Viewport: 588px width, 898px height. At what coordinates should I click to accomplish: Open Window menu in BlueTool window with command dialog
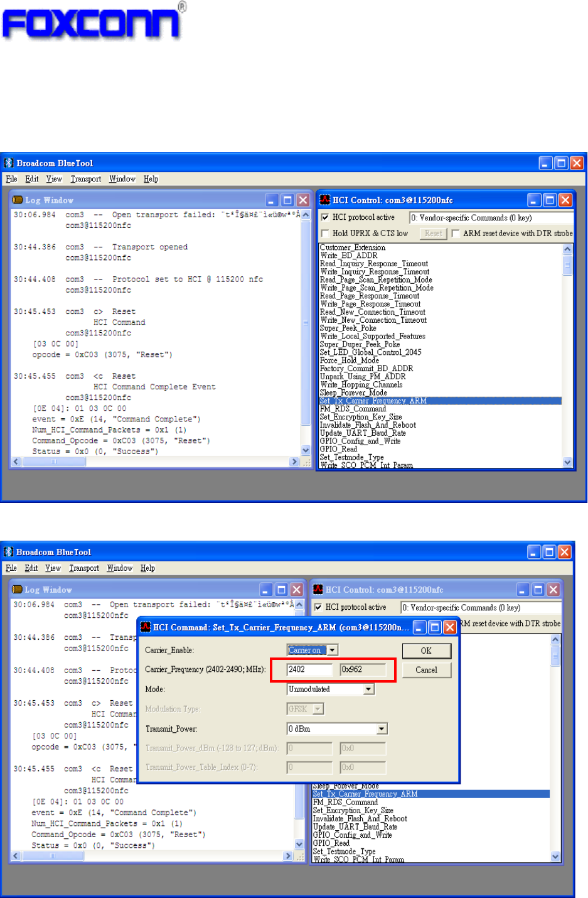tap(120, 568)
